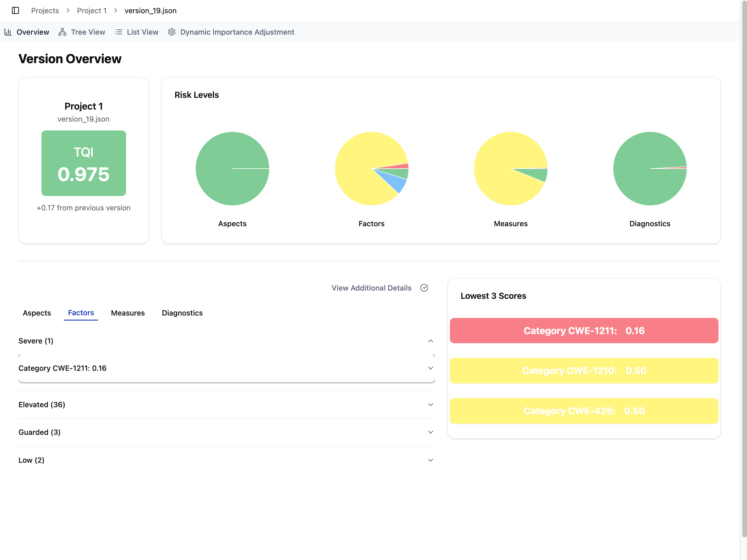747x560 pixels.
Task: Click the View Additional Details link
Action: (371, 288)
